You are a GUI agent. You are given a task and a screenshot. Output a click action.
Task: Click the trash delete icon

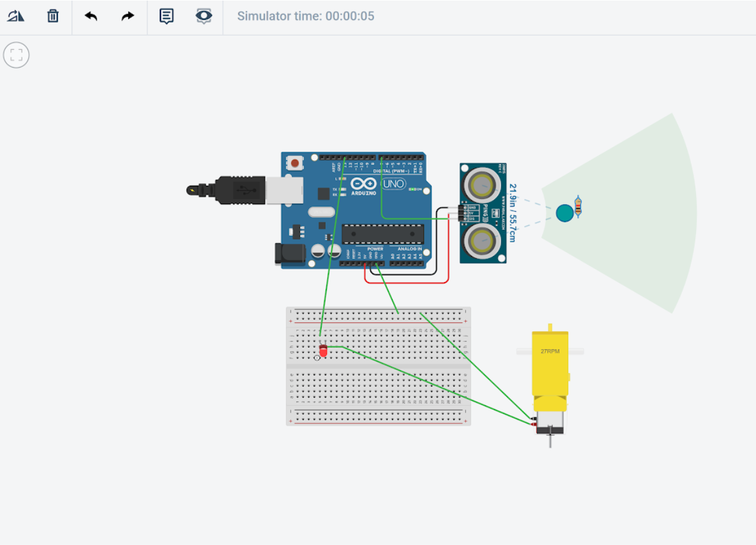tap(52, 16)
